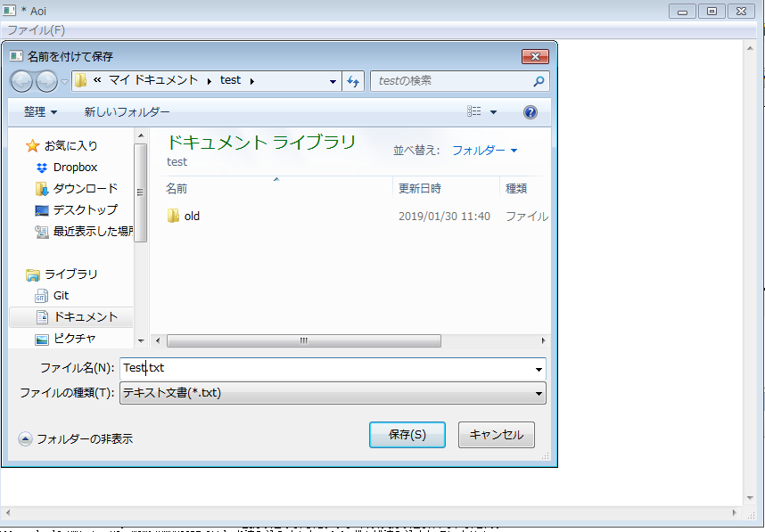This screenshot has width=765, height=532.
Task: Click the Git library icon
Action: pyautogui.click(x=42, y=296)
